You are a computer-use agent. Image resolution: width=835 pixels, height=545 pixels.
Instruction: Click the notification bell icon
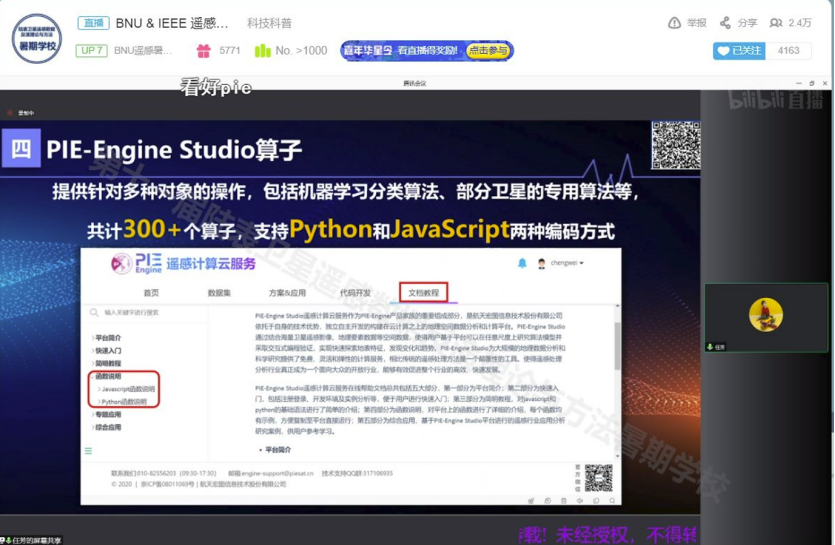522,263
